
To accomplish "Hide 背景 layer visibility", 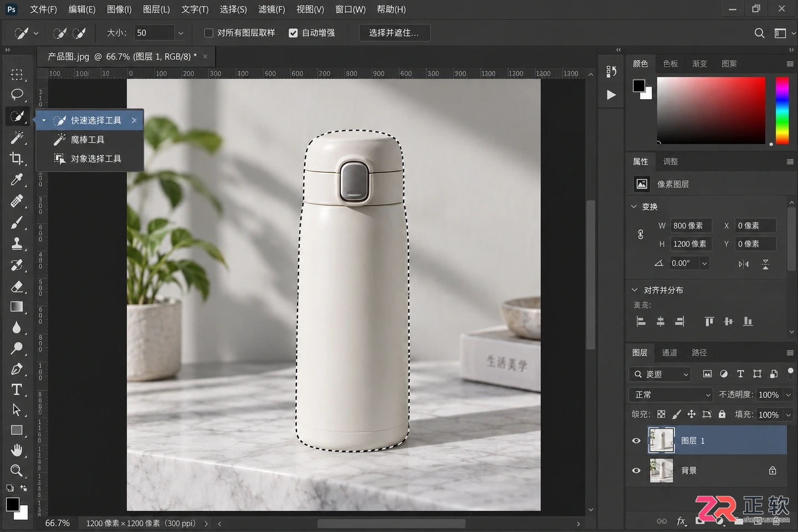I will pyautogui.click(x=636, y=470).
